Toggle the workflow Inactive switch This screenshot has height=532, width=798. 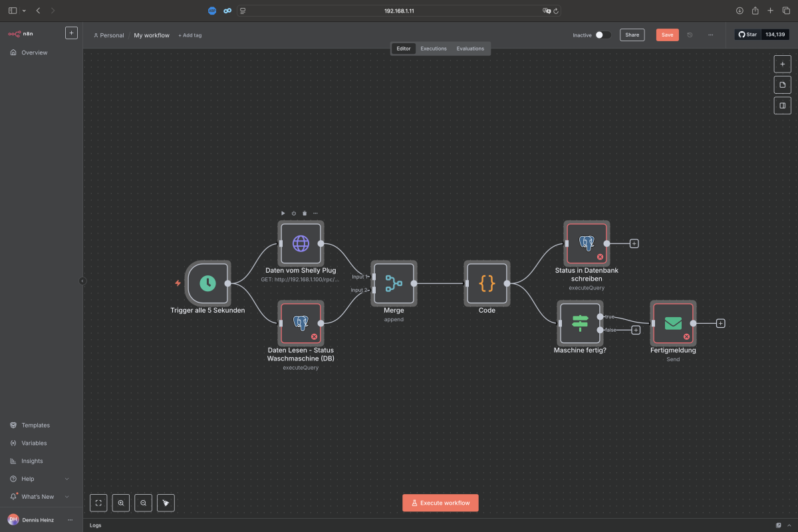click(602, 35)
